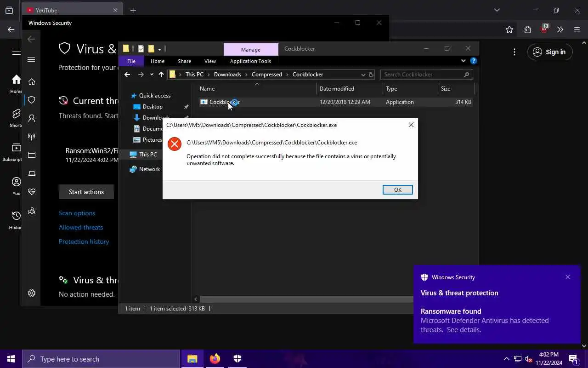Open the Windows Start menu
Screen dimensions: 588x368
click(x=11, y=359)
